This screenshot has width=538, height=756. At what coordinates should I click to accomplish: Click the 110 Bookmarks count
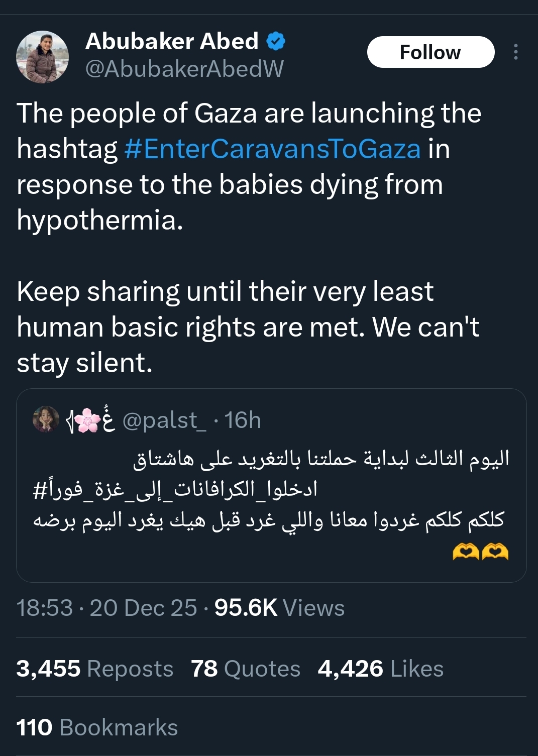[97, 727]
